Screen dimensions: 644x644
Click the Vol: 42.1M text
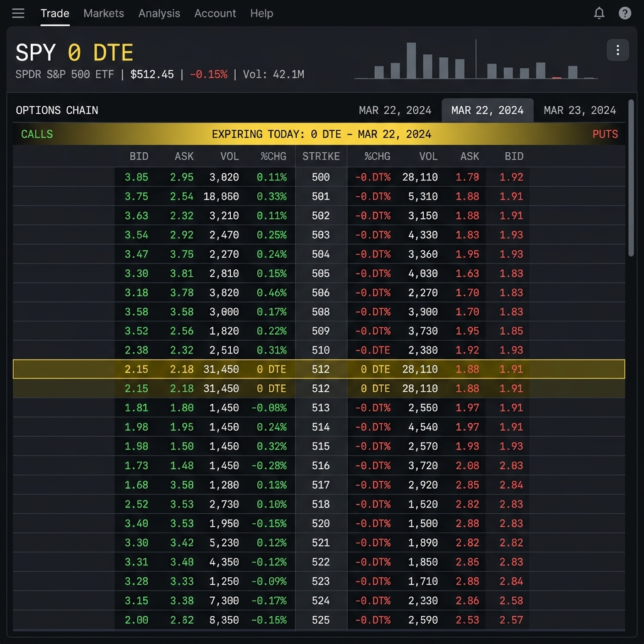click(x=273, y=74)
